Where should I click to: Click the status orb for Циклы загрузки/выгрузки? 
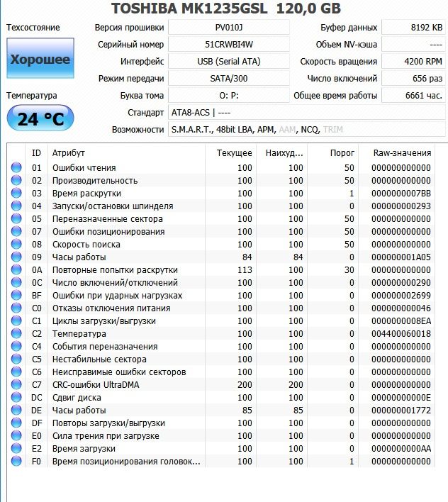click(x=16, y=320)
